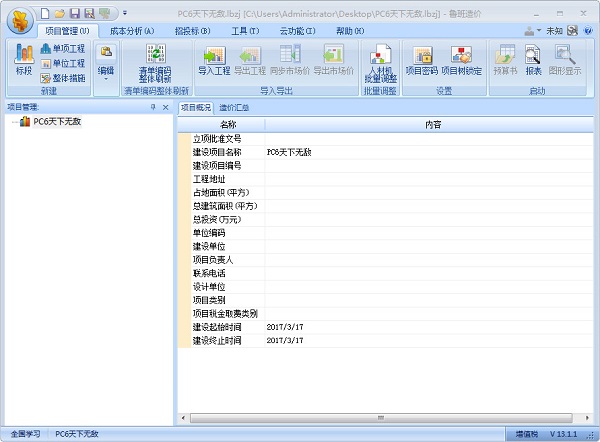Screen dimensions: 600x442
Task: Select the 建设单位 row label
Action: 209,246
